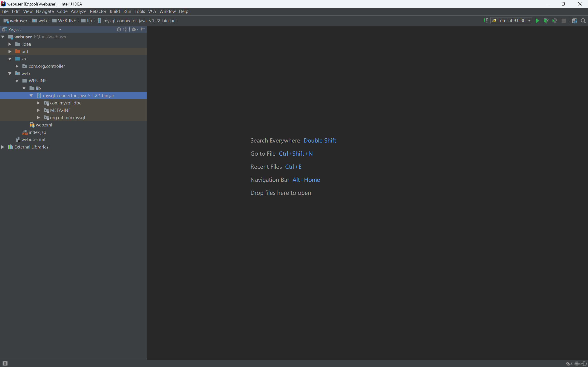Image resolution: width=588 pixels, height=367 pixels.
Task: Click the WEB-INF breadcrumb
Action: click(x=67, y=21)
